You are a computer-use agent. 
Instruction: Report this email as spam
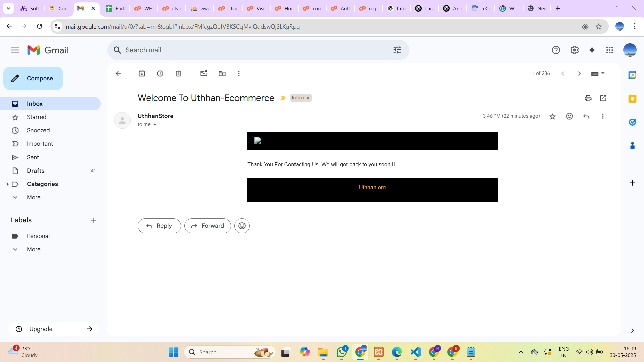tap(160, 73)
